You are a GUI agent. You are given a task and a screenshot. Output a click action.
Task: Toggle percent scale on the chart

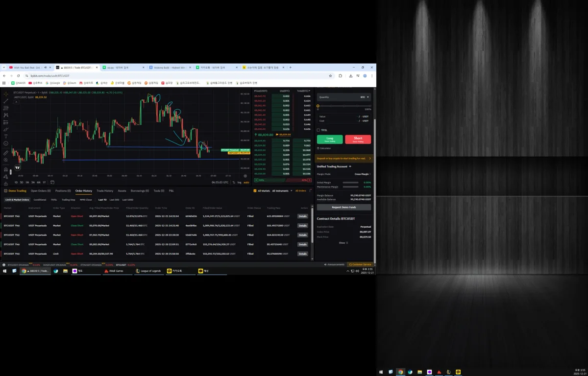pyautogui.click(x=234, y=182)
